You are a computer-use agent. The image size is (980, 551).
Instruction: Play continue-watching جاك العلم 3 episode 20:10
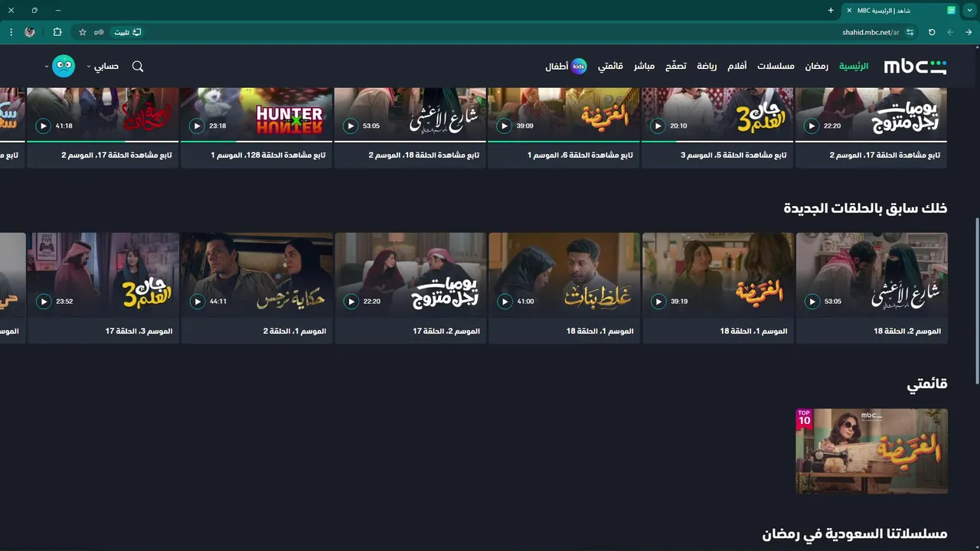658,126
